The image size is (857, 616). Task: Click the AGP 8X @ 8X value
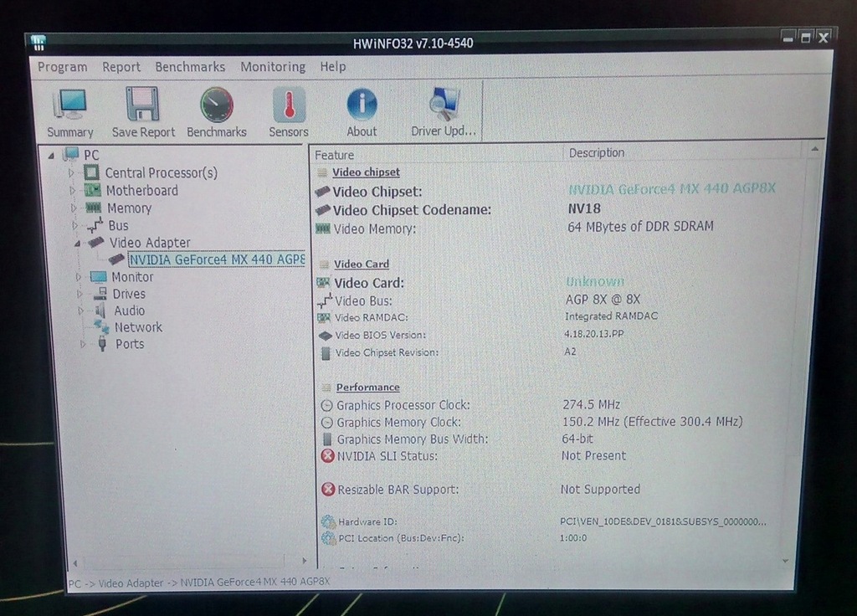point(603,300)
